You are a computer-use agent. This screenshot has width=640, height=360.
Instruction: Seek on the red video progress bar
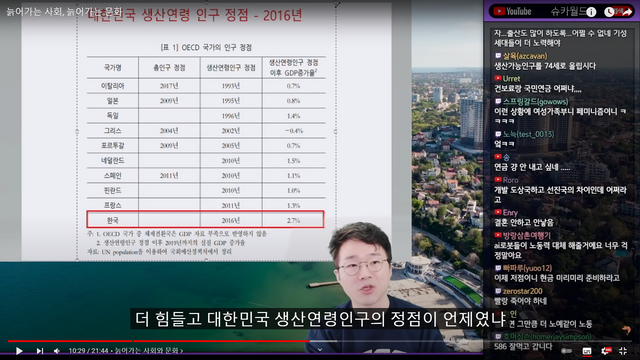158,341
